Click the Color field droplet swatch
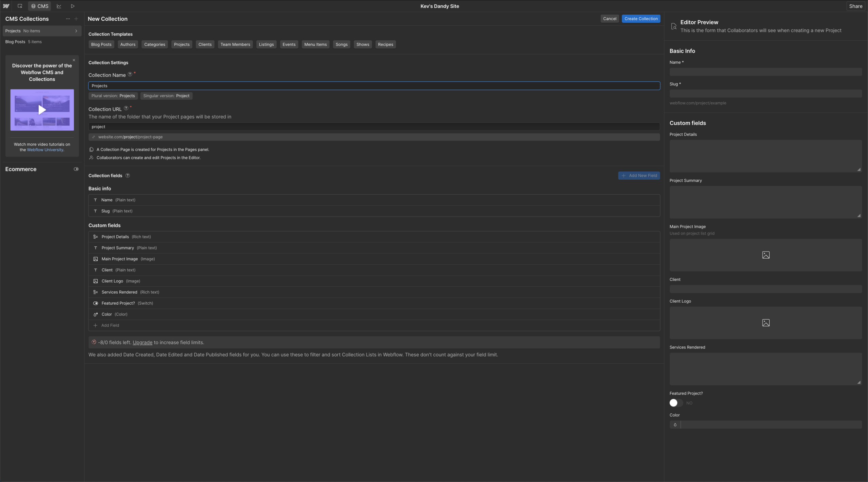 [674, 425]
